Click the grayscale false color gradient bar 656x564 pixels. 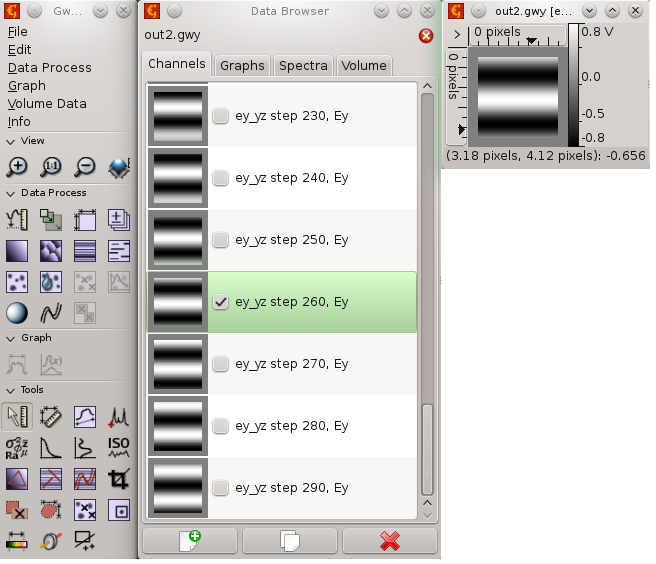573,85
